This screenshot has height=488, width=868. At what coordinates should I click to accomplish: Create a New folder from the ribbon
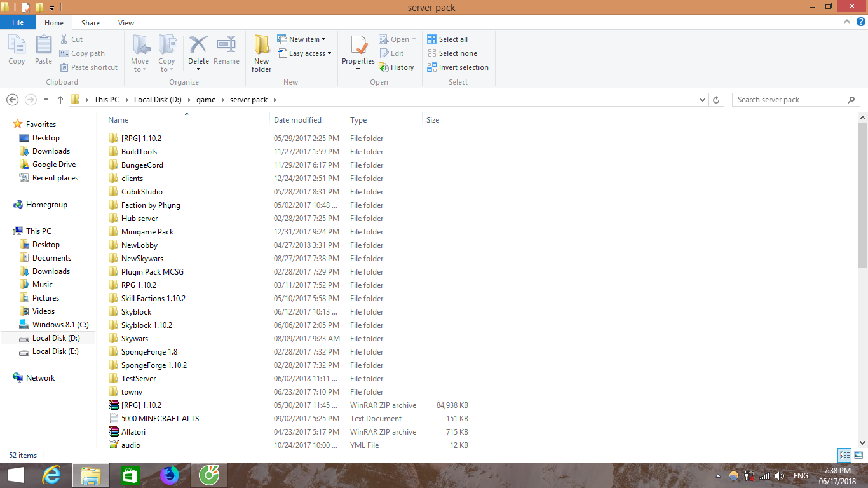pyautogui.click(x=261, y=54)
